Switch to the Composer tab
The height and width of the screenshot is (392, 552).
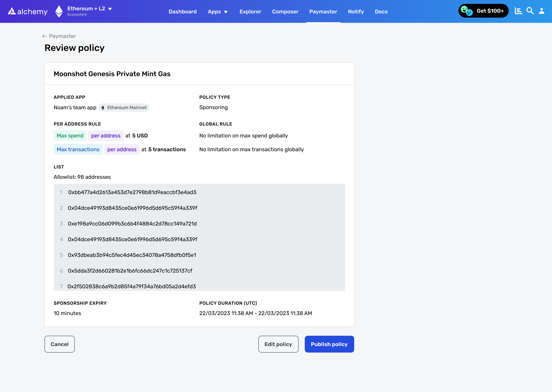[x=285, y=12]
